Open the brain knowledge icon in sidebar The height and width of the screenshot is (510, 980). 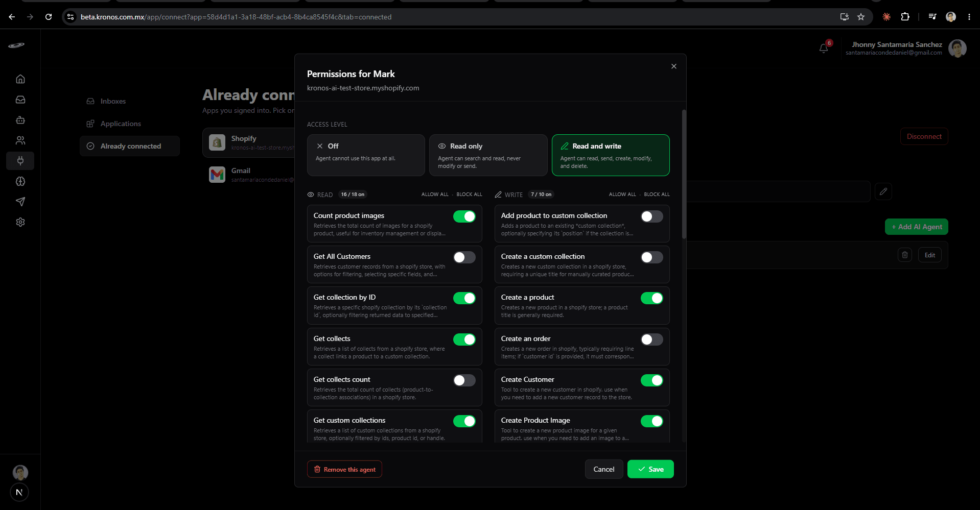click(20, 181)
